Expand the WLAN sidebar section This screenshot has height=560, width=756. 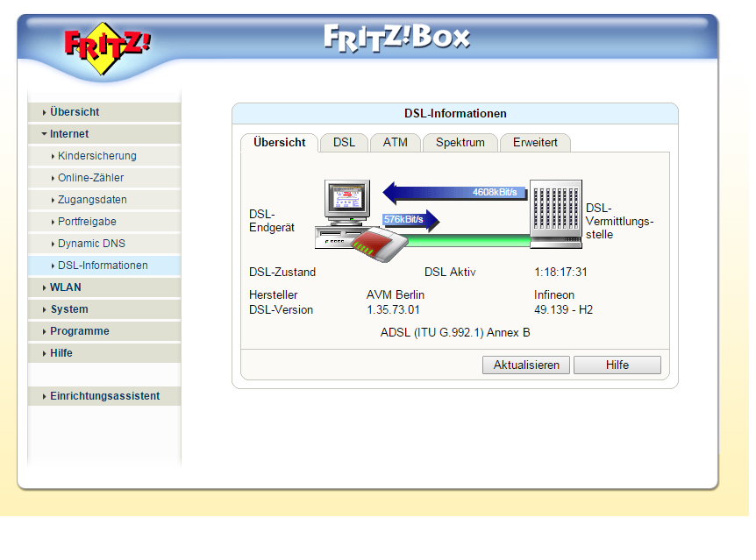(x=104, y=287)
